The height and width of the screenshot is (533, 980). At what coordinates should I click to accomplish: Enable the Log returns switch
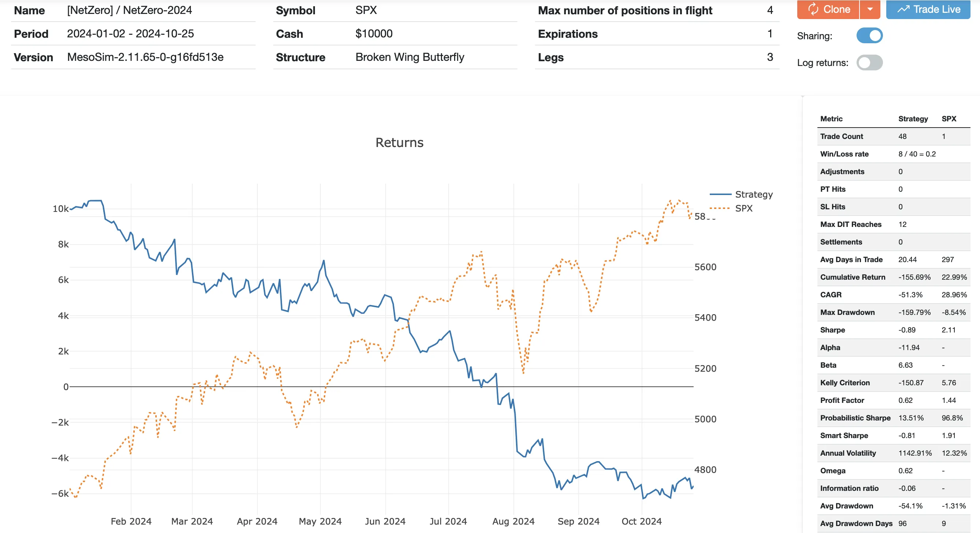869,63
